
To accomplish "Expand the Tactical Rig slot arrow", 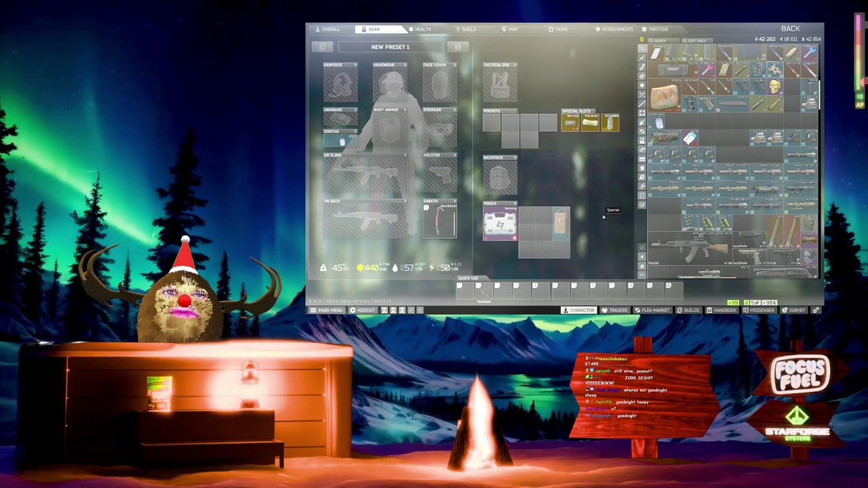I will [515, 65].
